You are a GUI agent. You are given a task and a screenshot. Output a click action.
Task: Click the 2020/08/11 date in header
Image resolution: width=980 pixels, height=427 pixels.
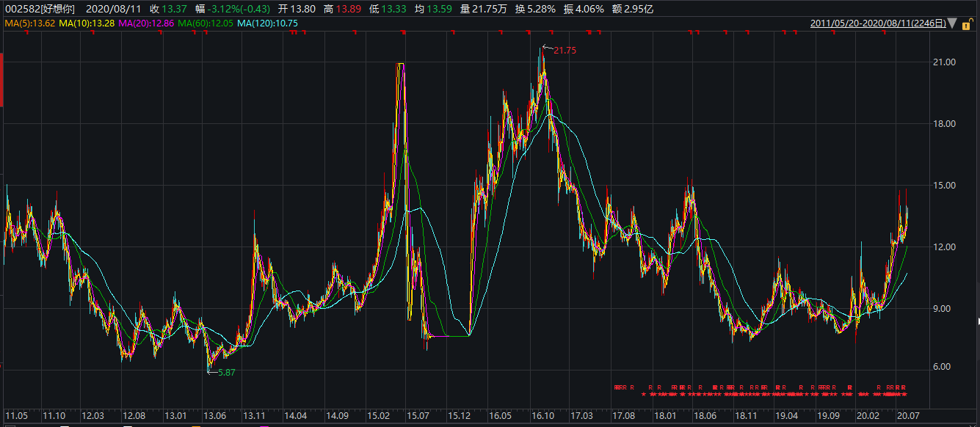point(115,9)
